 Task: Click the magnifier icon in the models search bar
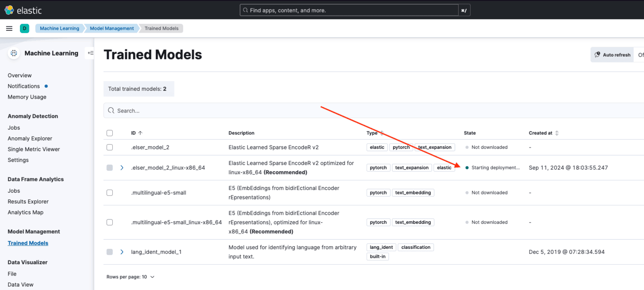click(111, 110)
